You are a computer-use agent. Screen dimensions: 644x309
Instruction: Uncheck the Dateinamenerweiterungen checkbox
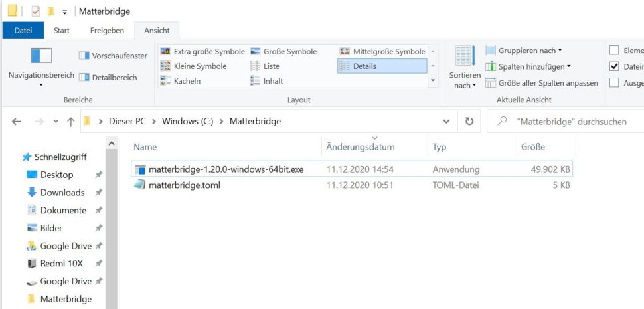point(614,66)
